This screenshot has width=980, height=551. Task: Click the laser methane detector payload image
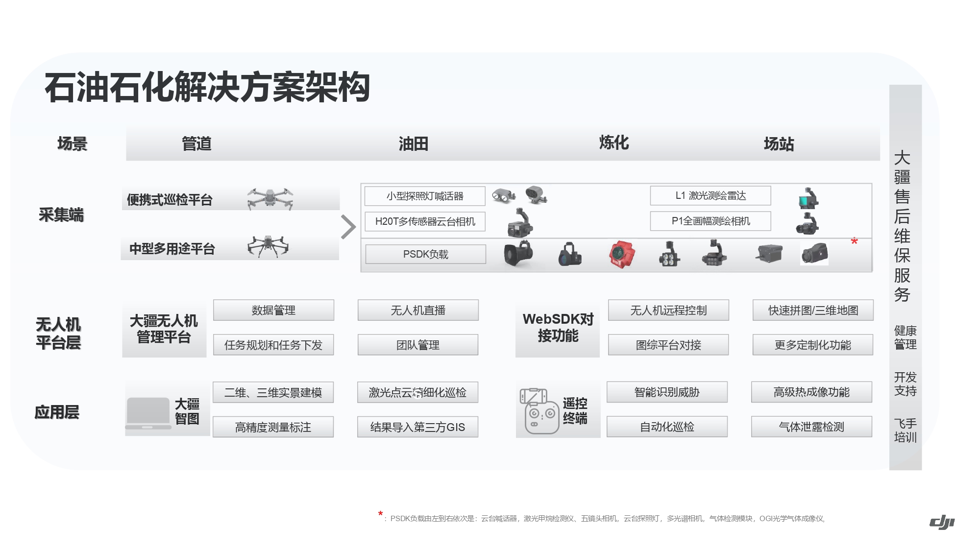570,254
